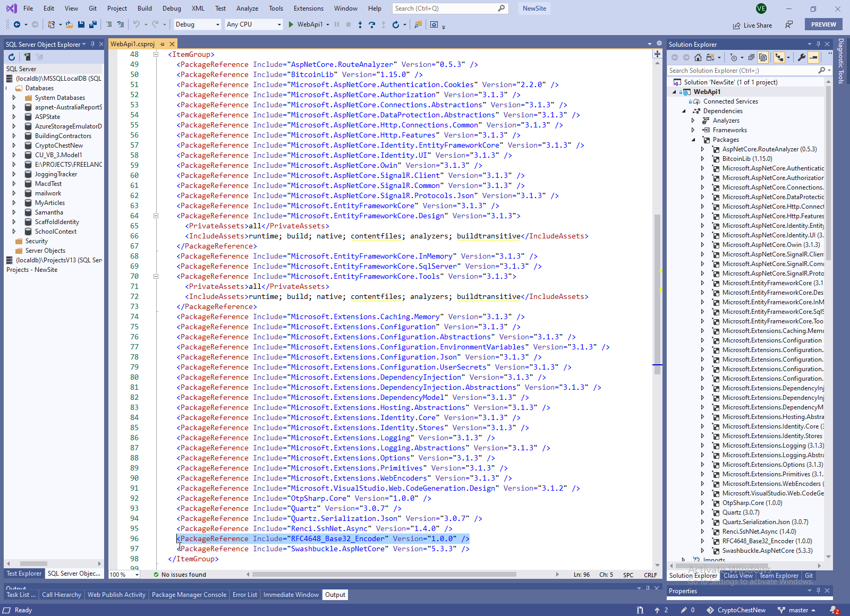Collapse the Packages node in Solution Explorer
Image resolution: width=850 pixels, height=616 pixels.
click(693, 140)
